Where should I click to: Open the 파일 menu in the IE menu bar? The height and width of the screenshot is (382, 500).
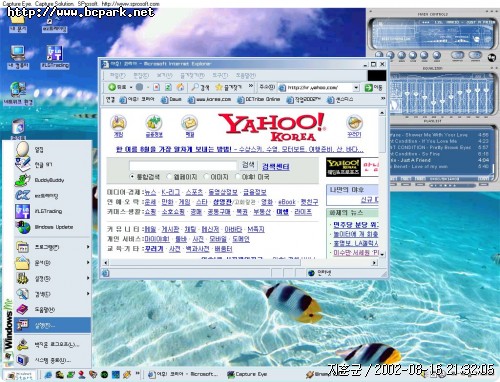tap(118, 75)
